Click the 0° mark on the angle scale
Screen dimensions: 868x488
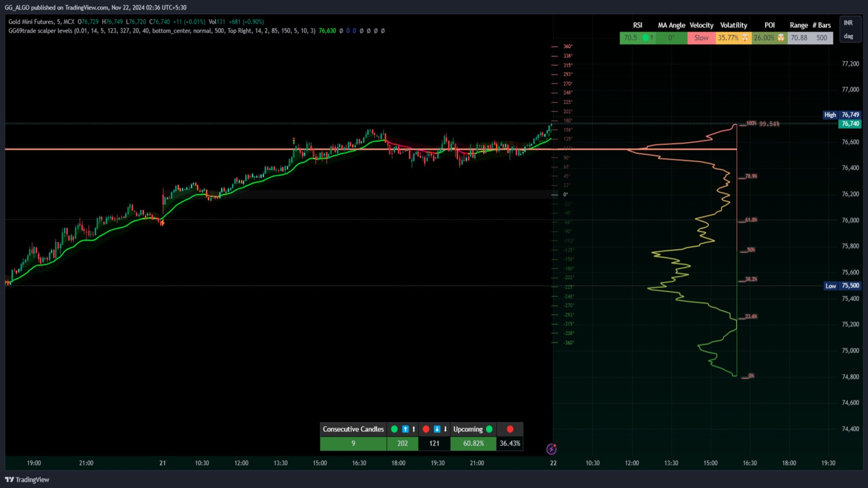click(x=565, y=195)
